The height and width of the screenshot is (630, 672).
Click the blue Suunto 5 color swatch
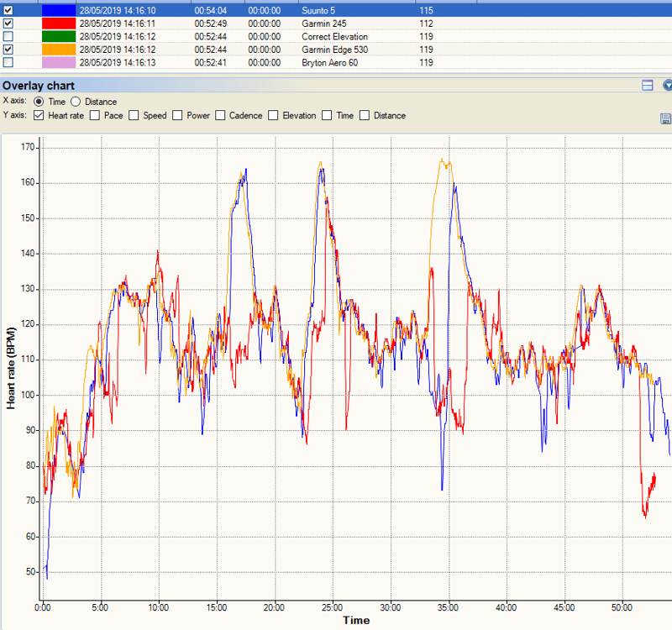[x=57, y=10]
